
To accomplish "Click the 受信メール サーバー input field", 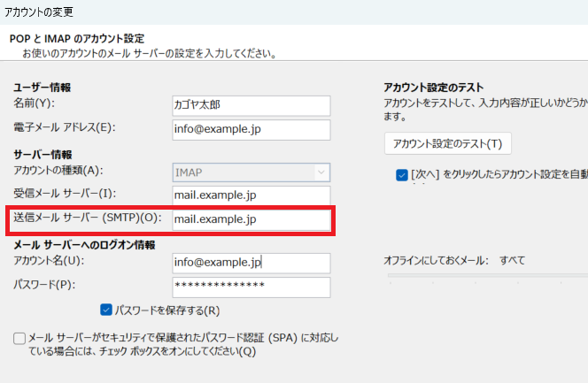I will (251, 195).
